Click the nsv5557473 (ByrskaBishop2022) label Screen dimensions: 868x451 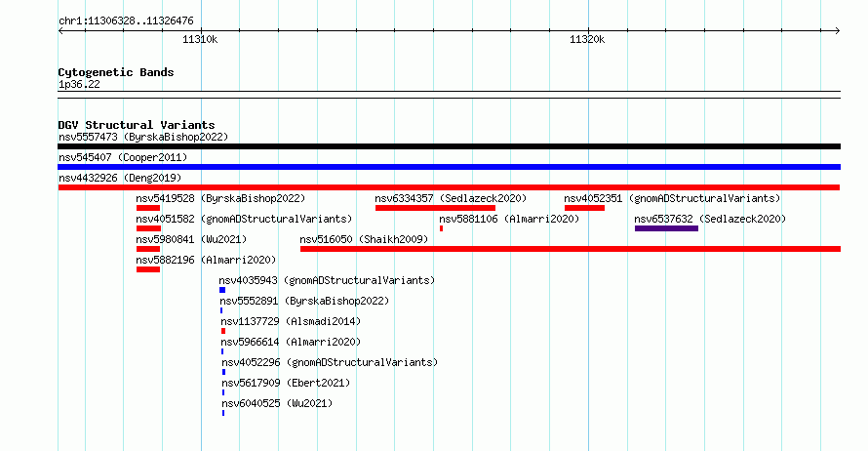coord(143,137)
